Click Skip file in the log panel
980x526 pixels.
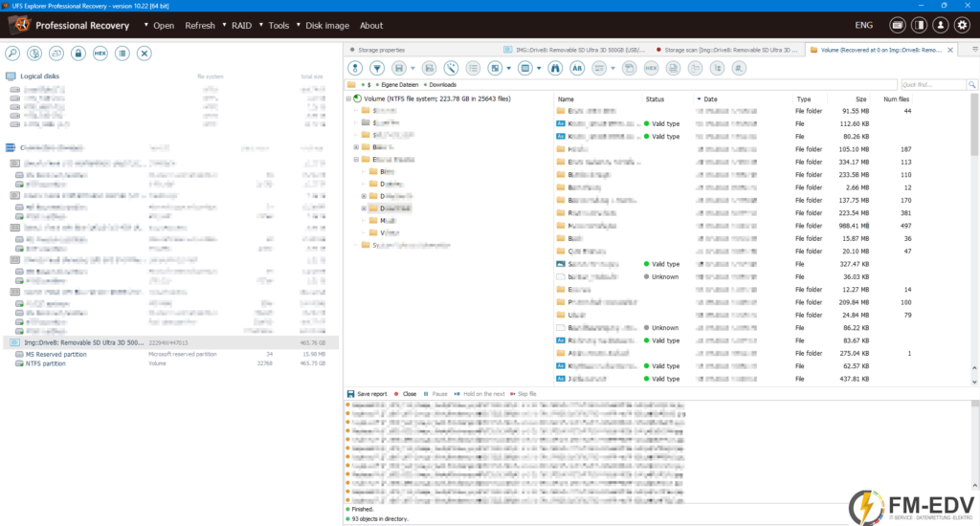(523, 394)
